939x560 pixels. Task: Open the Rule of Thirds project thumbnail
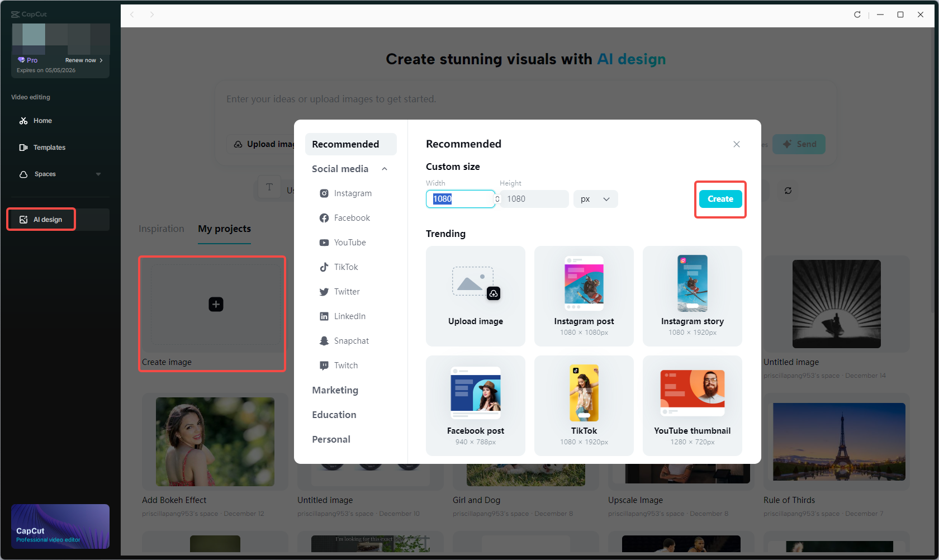tap(836, 442)
